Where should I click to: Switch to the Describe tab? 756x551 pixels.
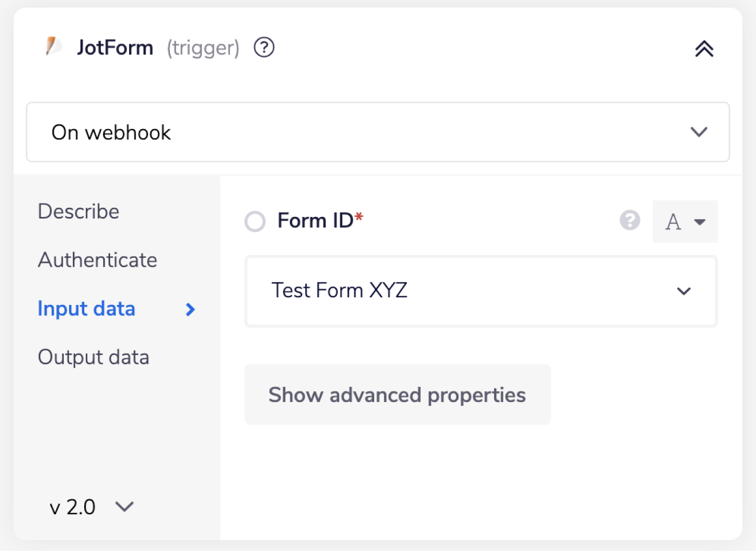pyautogui.click(x=78, y=212)
